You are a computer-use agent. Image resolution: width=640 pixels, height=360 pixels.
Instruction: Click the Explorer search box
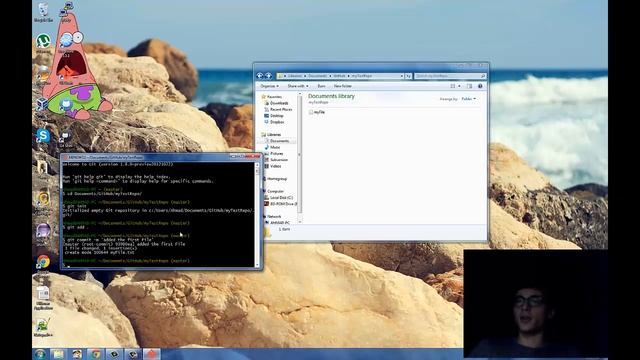point(450,76)
